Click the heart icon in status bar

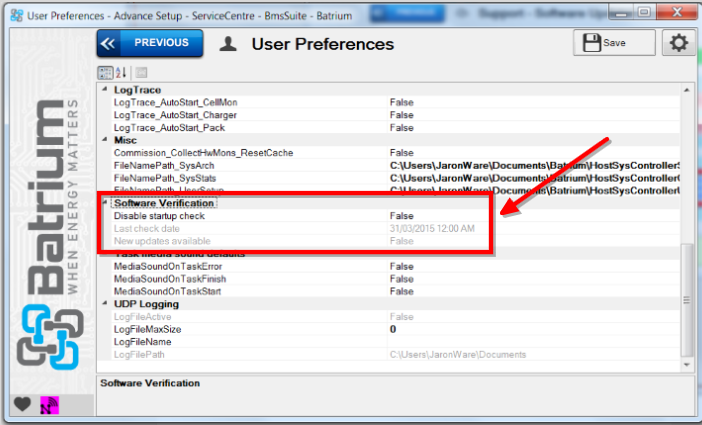[22, 404]
